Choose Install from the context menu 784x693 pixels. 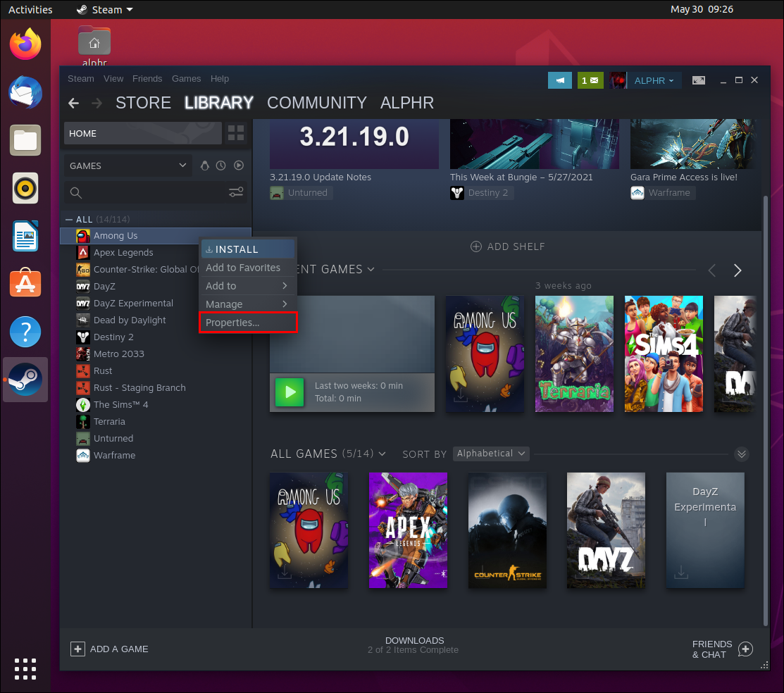[x=247, y=249]
